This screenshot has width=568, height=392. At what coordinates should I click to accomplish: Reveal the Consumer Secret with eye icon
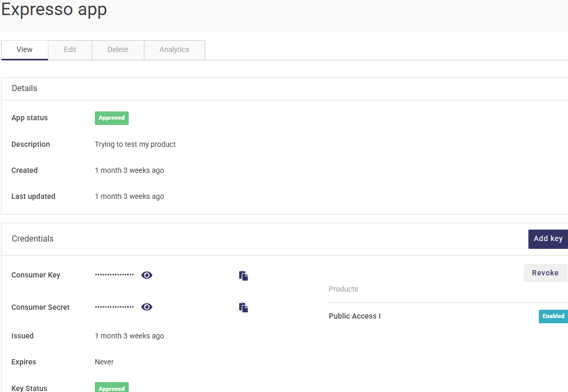(147, 307)
